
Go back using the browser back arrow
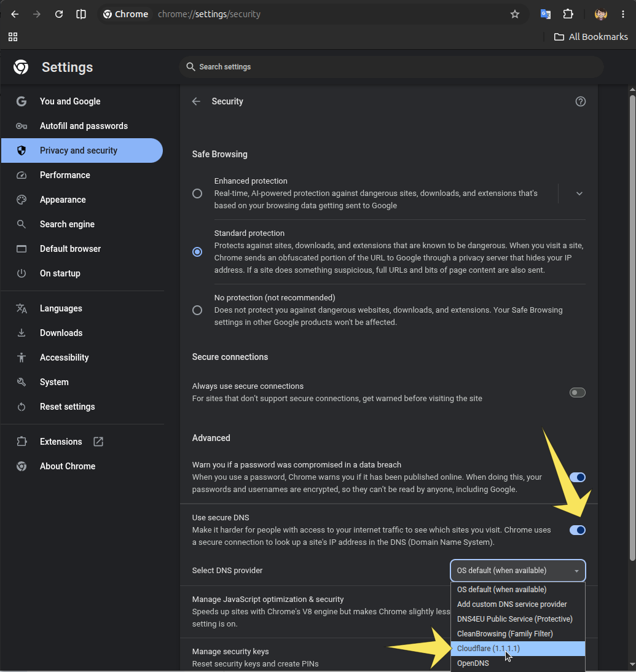click(15, 14)
